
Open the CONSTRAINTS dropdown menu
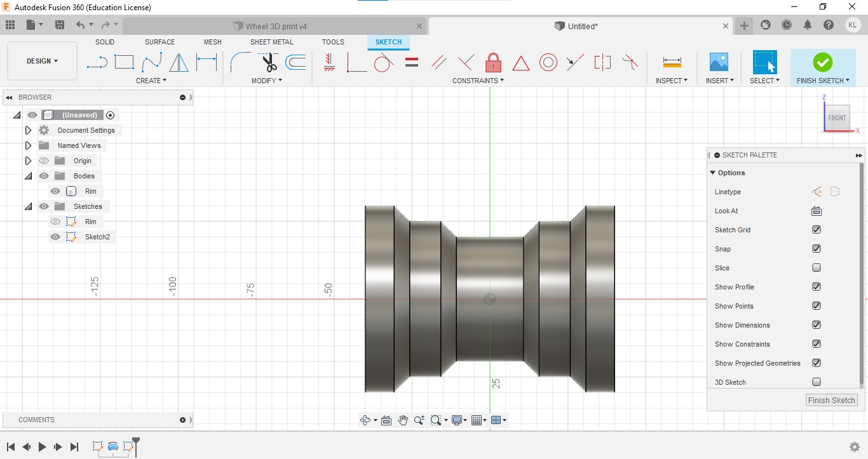tap(478, 81)
